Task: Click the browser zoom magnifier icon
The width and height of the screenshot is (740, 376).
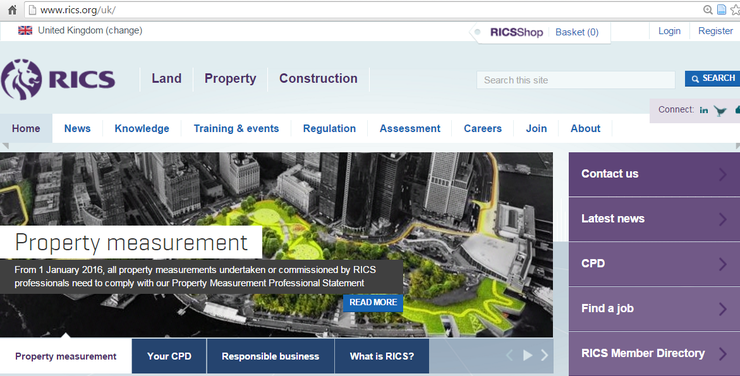Action: 707,9
